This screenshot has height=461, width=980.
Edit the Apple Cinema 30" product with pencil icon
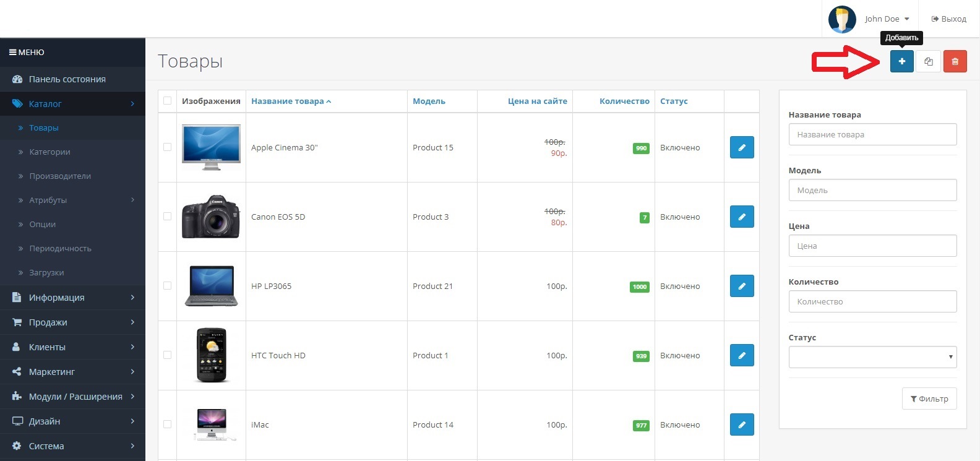coord(741,147)
